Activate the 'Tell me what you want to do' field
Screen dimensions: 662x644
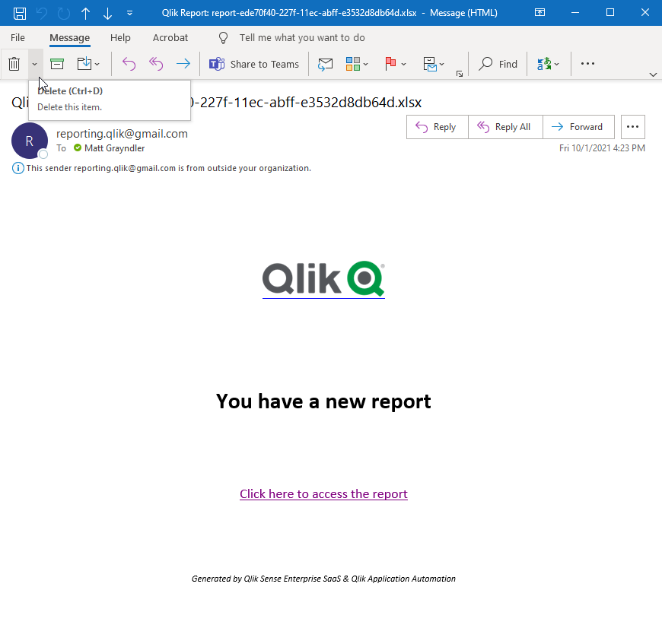pyautogui.click(x=289, y=37)
